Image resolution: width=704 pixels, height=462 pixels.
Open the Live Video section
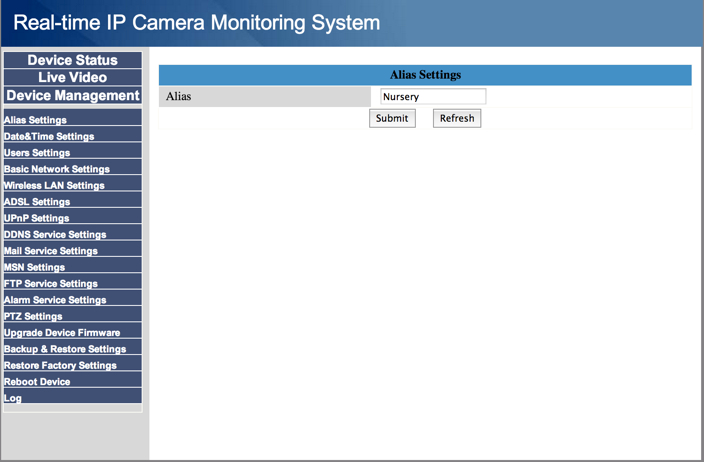72,77
